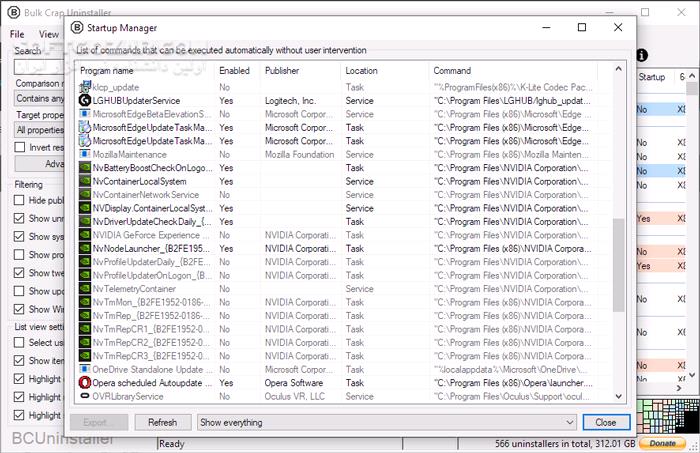Click the NvContainerLocalSystem NVIDIA icon
Screen dimensions: 700x453
tap(85, 181)
